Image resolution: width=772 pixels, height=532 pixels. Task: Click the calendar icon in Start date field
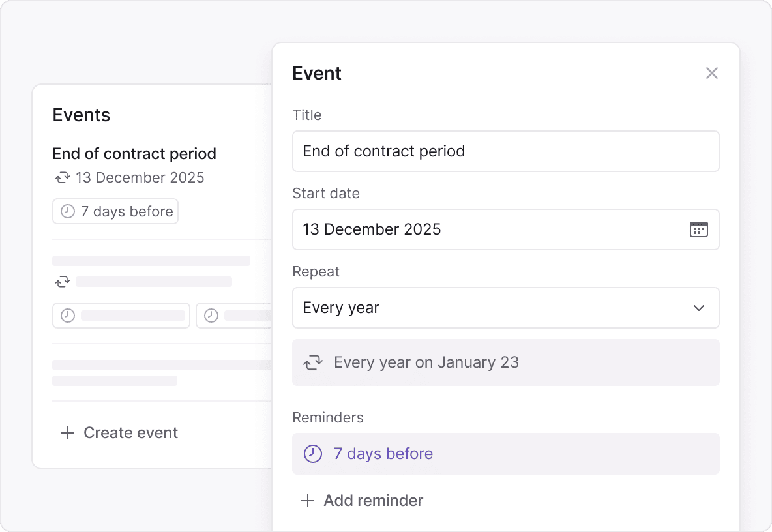point(698,229)
